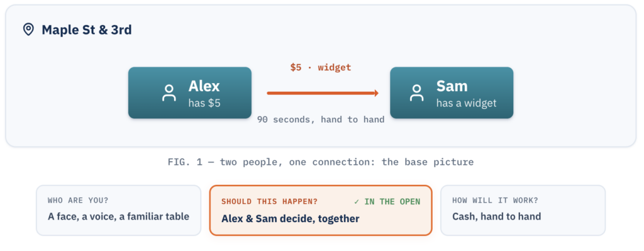Click the FIG. 1 caption text
This screenshot has width=644, height=251.
(x=321, y=162)
